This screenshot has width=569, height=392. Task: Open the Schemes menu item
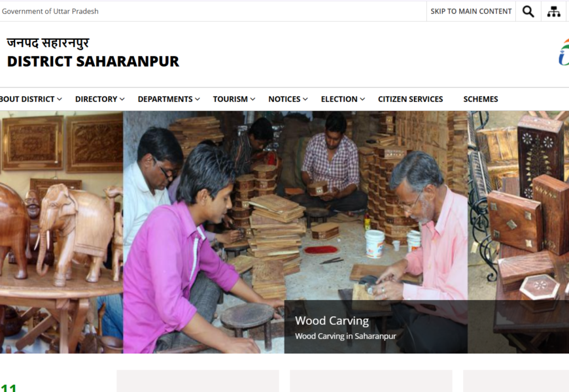[481, 99]
